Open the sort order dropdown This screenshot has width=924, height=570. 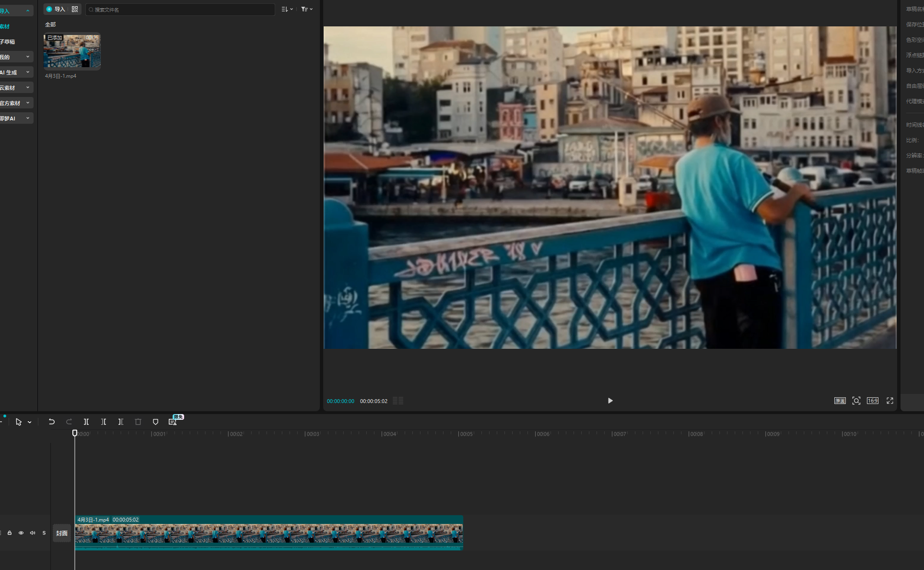[x=287, y=9]
